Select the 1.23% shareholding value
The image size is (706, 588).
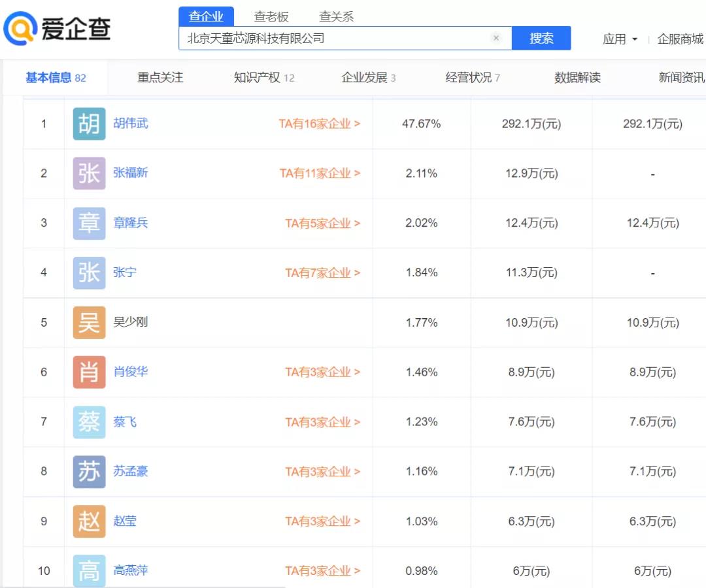tap(421, 422)
